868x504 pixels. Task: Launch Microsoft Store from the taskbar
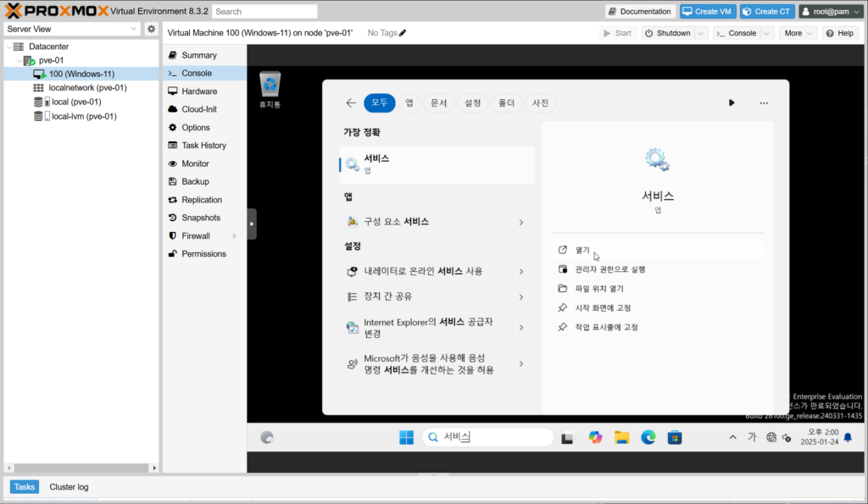675,437
